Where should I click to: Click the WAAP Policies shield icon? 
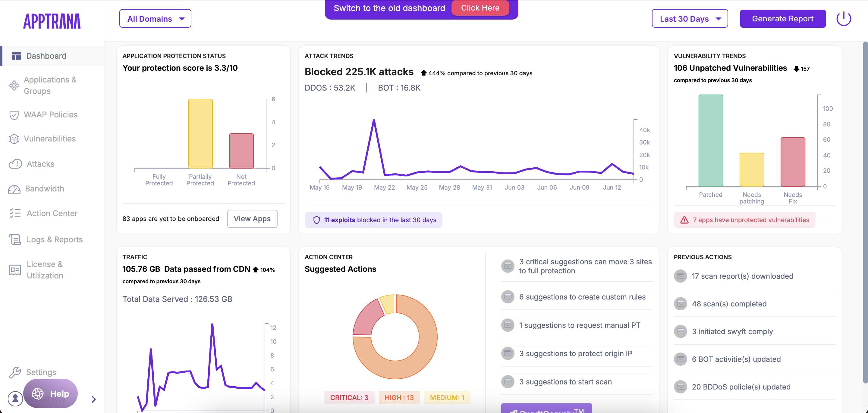coord(14,115)
